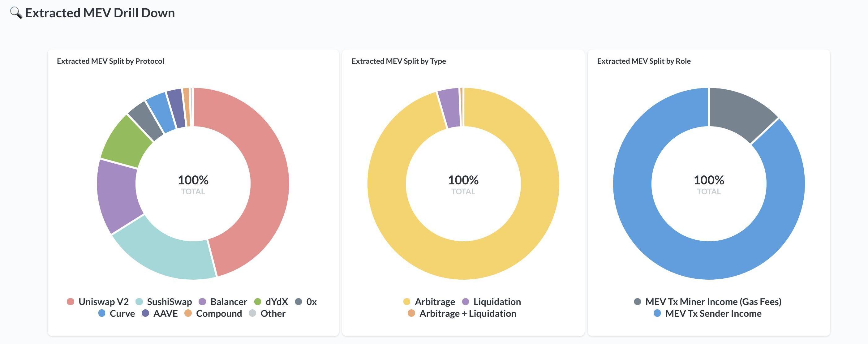Click the Liquidation legend entry
Viewport: 868px width, 344px height.
point(492,302)
